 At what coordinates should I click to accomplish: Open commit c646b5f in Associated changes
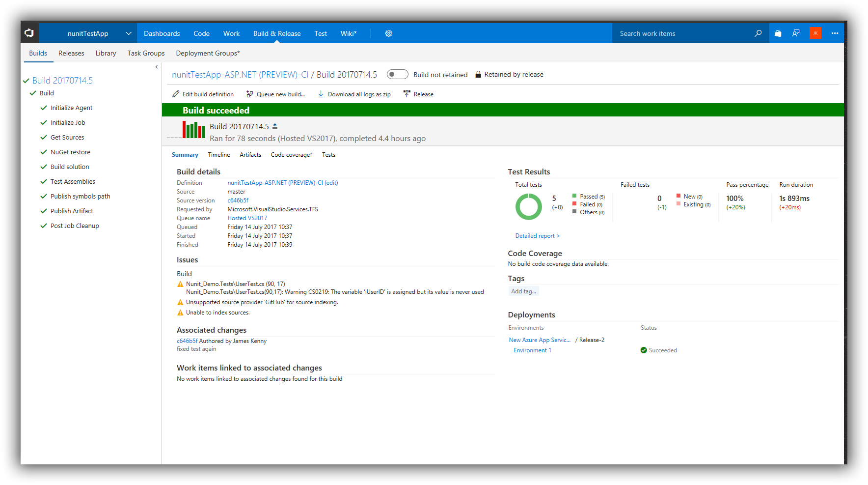pos(187,341)
